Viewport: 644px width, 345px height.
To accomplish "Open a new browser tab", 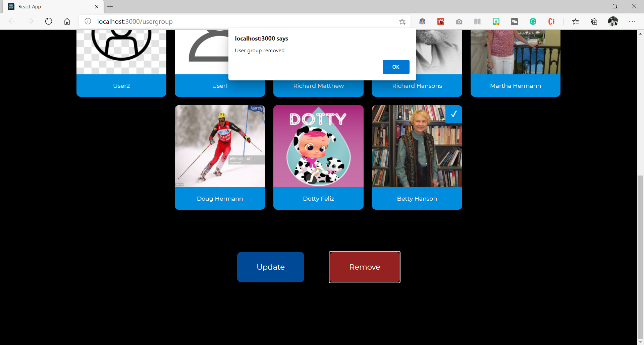I will [x=110, y=6].
